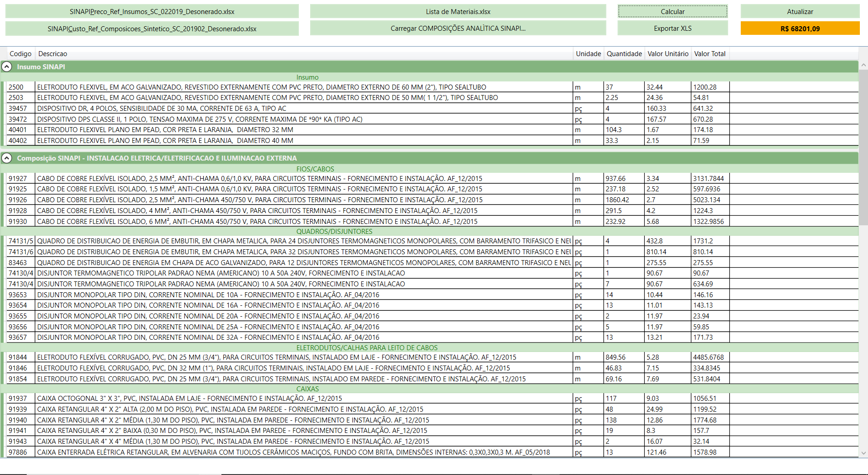
Task: Open the SINAPI Preco Ref Insumos file button
Action: click(152, 12)
